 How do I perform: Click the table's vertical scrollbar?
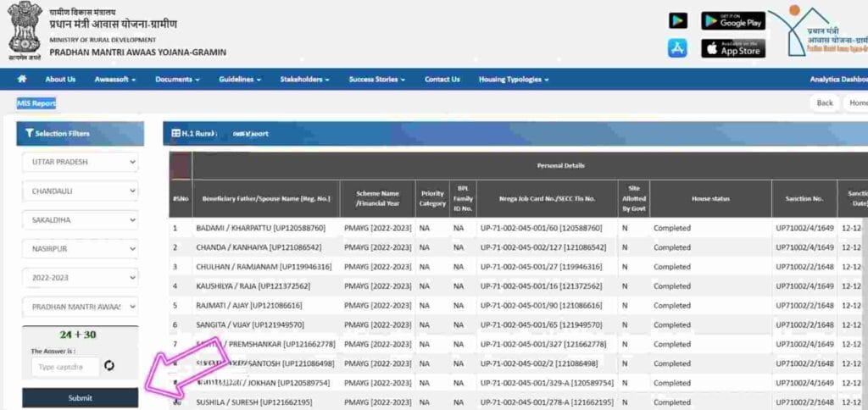pyautogui.click(x=865, y=313)
